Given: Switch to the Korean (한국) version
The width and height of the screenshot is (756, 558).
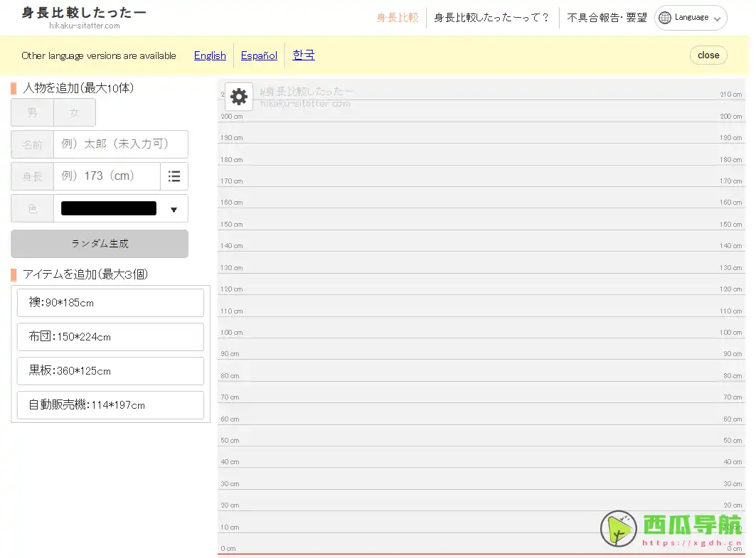Looking at the screenshot, I should click(304, 55).
